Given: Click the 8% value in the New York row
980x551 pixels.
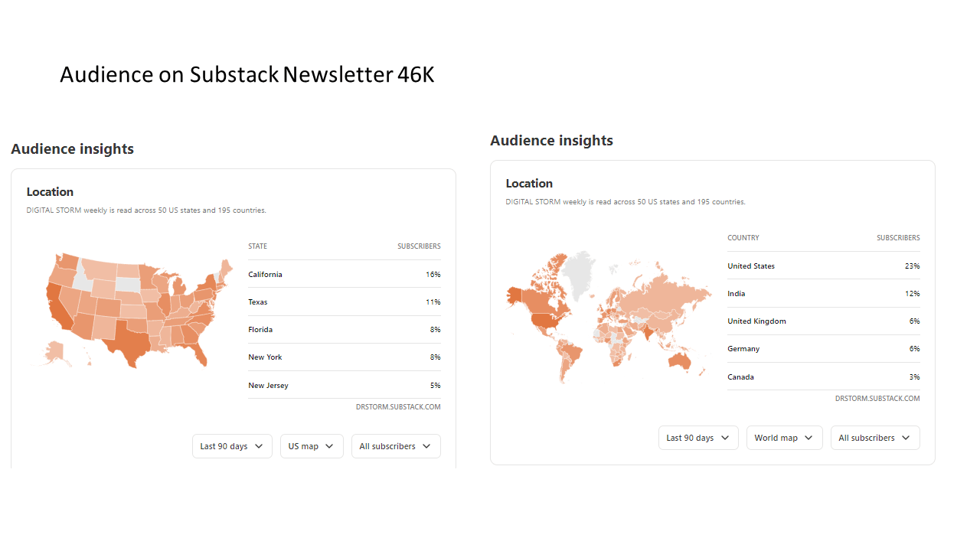Looking at the screenshot, I should [436, 357].
